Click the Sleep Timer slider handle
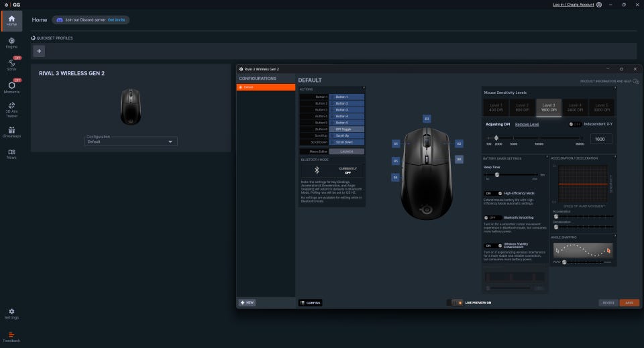 coord(497,175)
